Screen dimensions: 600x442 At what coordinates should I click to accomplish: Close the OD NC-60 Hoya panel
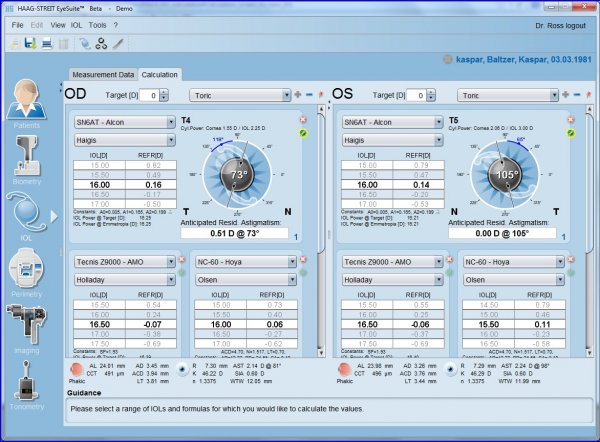click(x=303, y=259)
